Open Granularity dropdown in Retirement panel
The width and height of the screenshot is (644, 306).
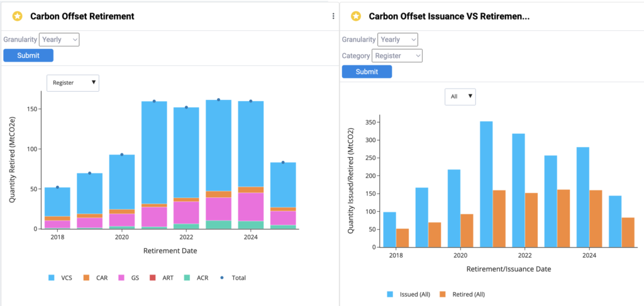(x=59, y=40)
